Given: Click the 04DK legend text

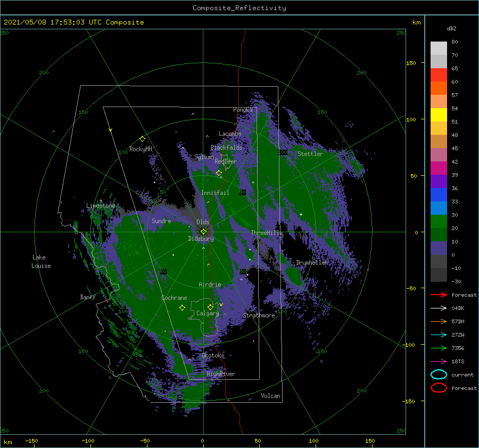Looking at the screenshot, I should coord(458,308).
